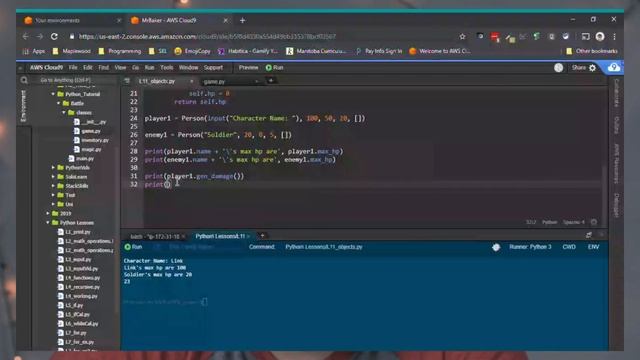This screenshot has height=360, width=640.
Task: Open the Support menu
Action: click(213, 68)
